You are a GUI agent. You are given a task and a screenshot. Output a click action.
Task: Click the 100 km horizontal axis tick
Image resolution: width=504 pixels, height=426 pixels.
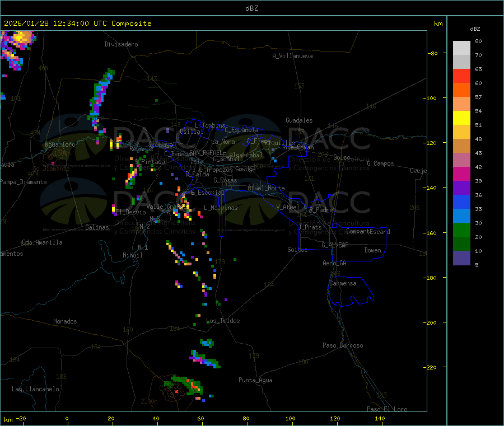(290, 418)
